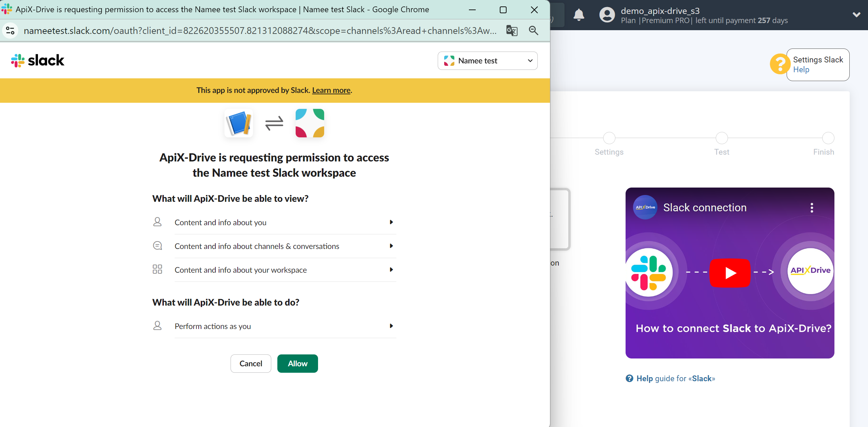868x427 pixels.
Task: Expand Content and info about workspace
Action: point(391,270)
